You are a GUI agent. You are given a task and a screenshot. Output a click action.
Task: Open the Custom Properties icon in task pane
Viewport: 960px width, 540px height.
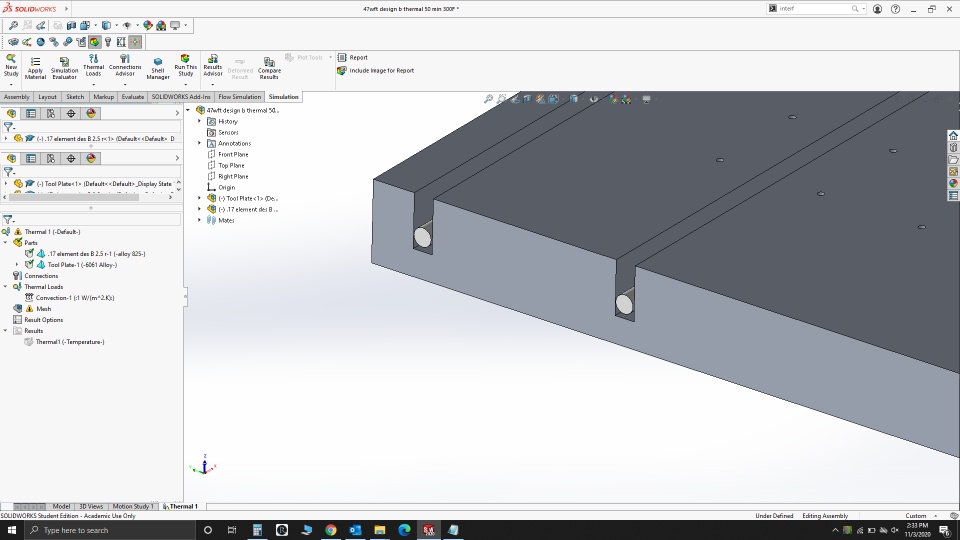click(953, 196)
